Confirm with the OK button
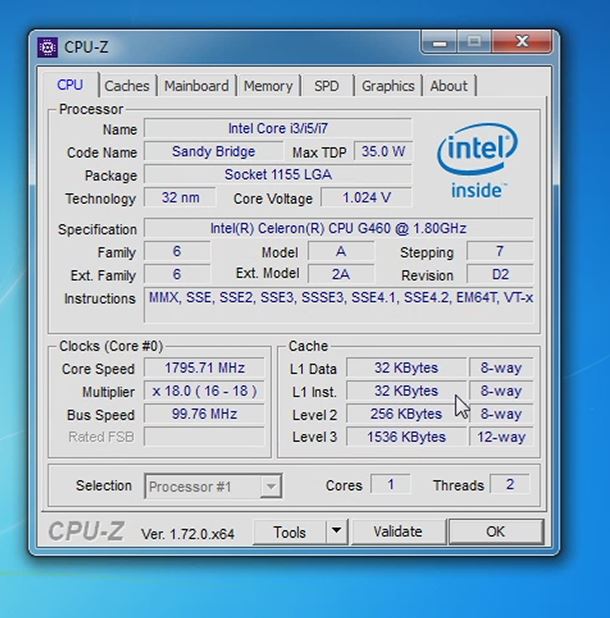 496,532
